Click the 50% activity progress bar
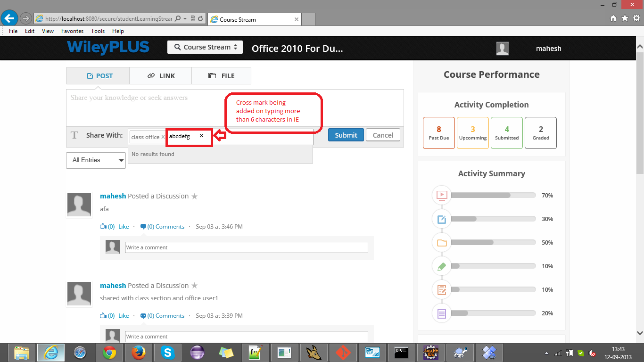 click(494, 242)
